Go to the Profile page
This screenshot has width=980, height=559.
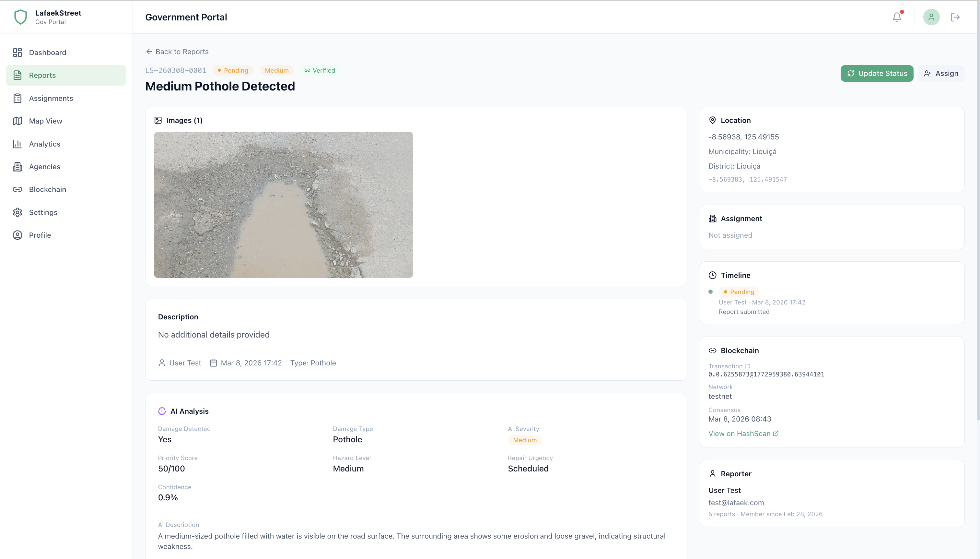pos(40,235)
